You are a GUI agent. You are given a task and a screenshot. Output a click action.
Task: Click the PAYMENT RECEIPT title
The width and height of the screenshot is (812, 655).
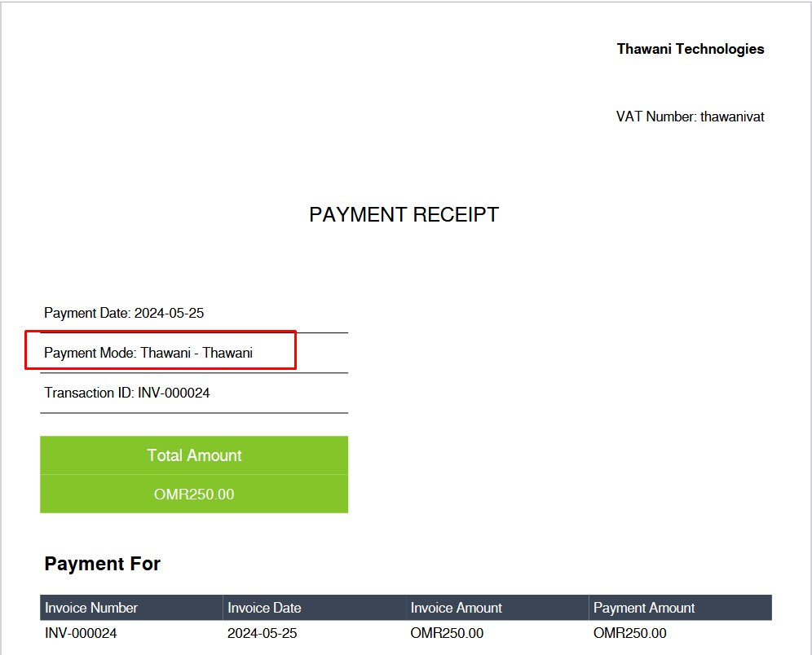(x=404, y=214)
